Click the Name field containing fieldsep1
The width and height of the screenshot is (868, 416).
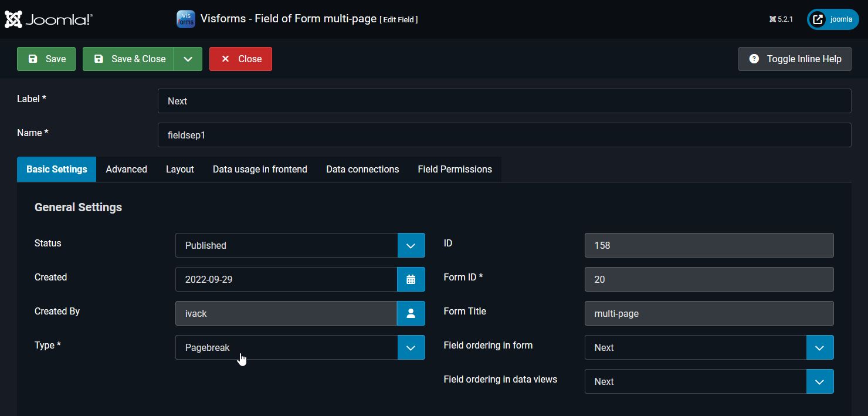click(x=504, y=135)
